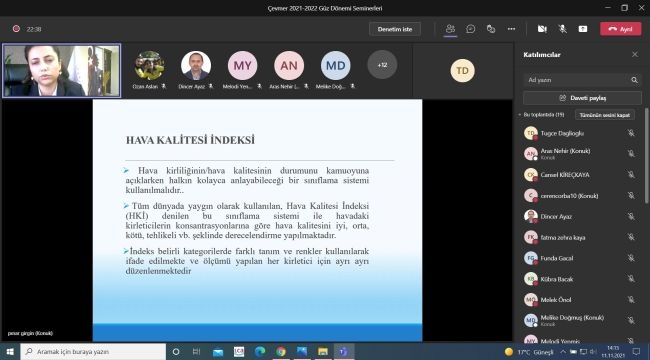The height and width of the screenshot is (360, 650).
Task: Select fatma zehra kaya participant
Action: (x=579, y=237)
